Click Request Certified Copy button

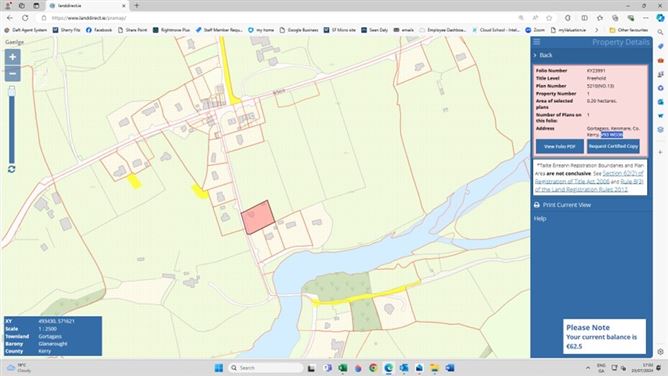[x=613, y=146]
